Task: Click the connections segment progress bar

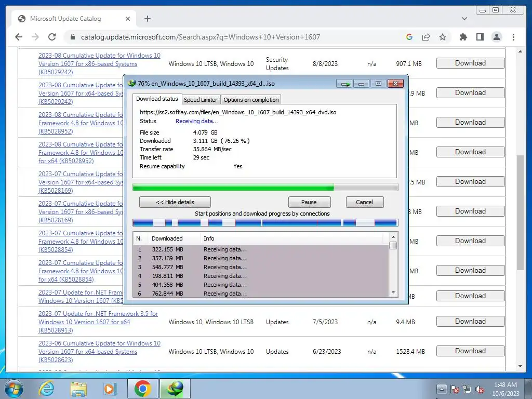Action: tap(265, 222)
